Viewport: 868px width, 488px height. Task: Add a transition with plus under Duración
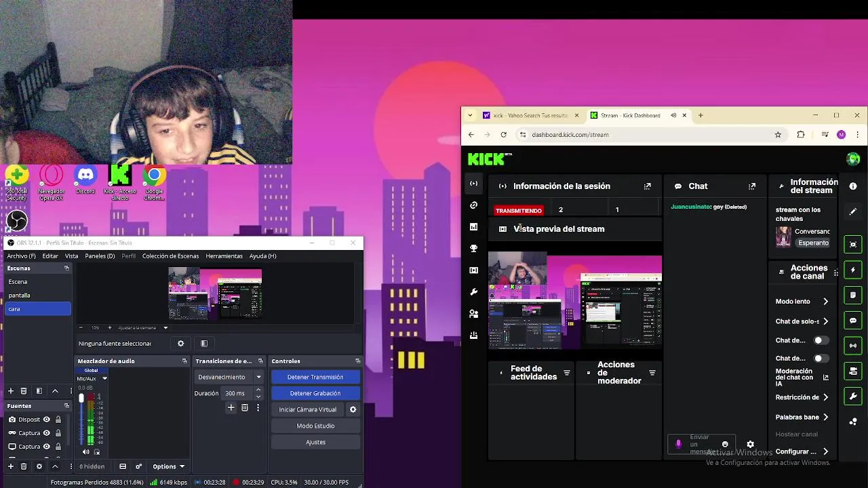(231, 407)
